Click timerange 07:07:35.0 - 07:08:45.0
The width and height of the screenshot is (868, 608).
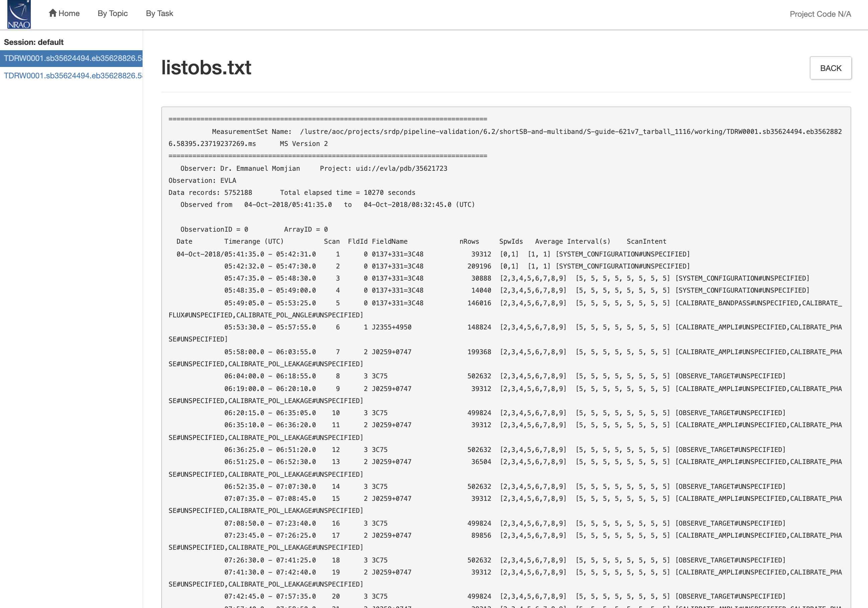(x=270, y=499)
